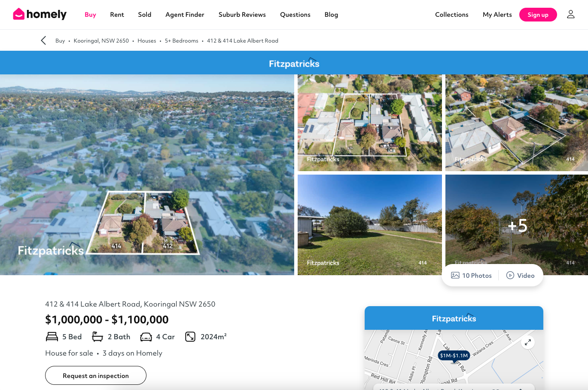This screenshot has height=390, width=588.
Task: Go to Suburb Reviews
Action: coord(242,15)
